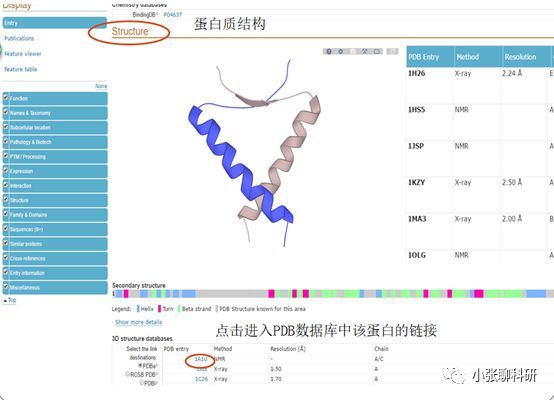Image resolution: width=554 pixels, height=400 pixels.
Task: Open the Publications menu item
Action: pos(19,38)
